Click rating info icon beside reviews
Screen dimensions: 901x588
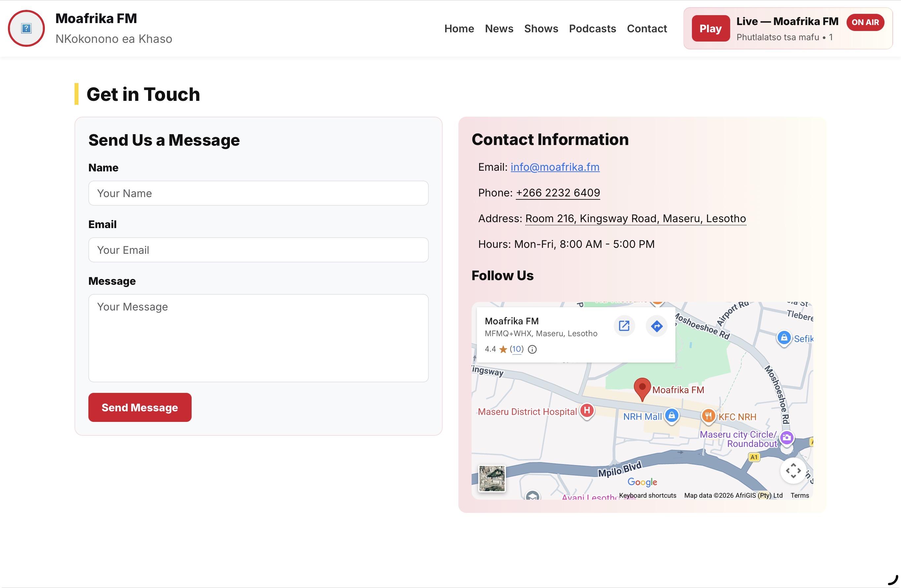coord(532,349)
